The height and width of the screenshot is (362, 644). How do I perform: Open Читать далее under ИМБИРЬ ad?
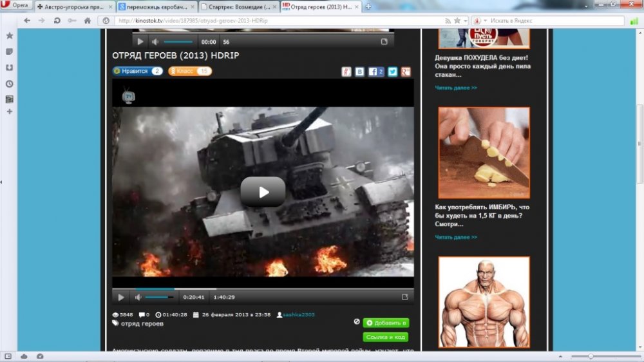[456, 237]
